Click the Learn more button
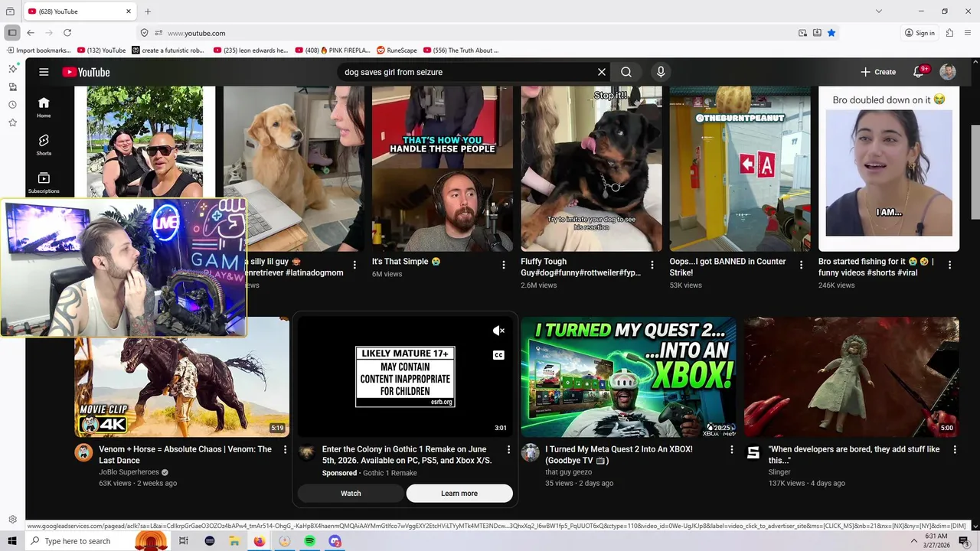This screenshot has height=551, width=980. 459,494
